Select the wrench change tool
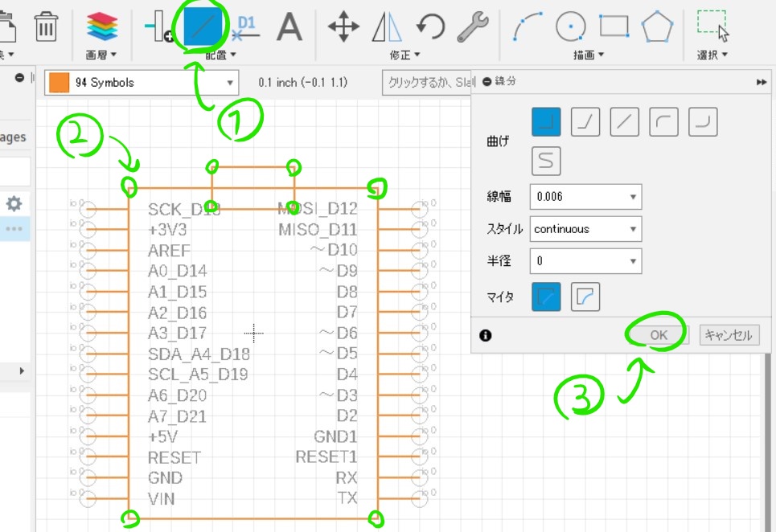 click(473, 27)
